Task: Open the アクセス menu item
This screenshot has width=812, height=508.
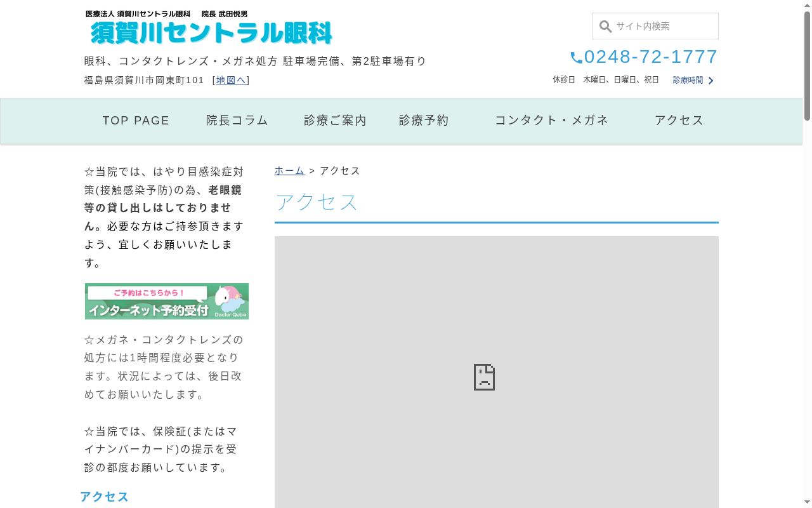Action: (679, 121)
